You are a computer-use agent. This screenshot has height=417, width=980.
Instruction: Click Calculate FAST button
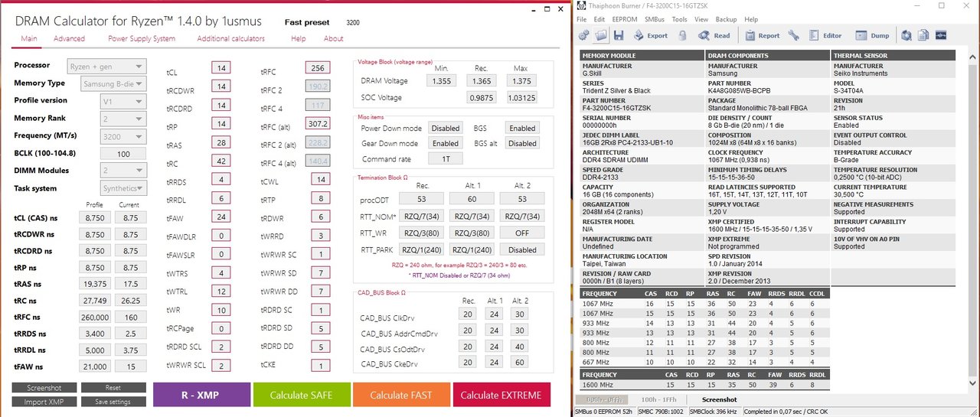[401, 395]
